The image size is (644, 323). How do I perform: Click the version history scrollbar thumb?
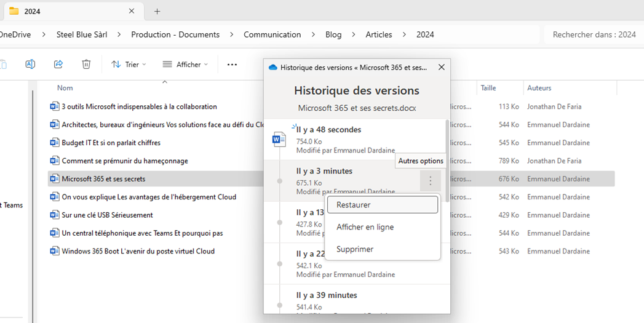447,160
